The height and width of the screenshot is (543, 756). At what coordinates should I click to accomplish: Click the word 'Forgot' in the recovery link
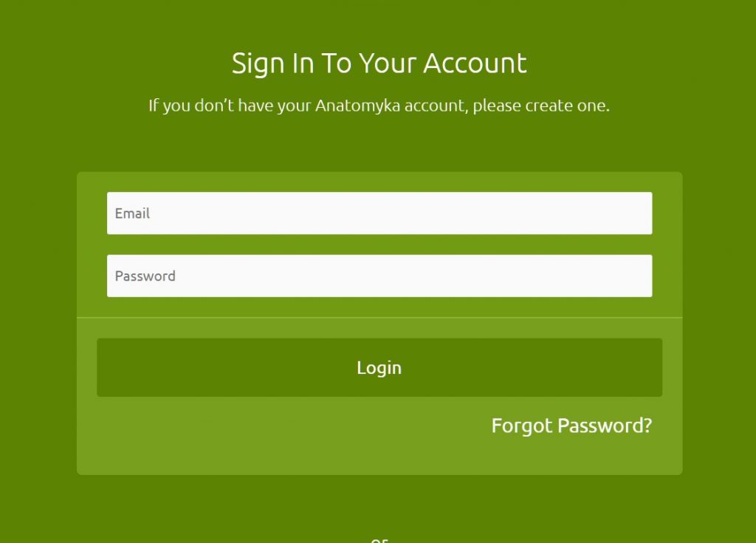(522, 426)
